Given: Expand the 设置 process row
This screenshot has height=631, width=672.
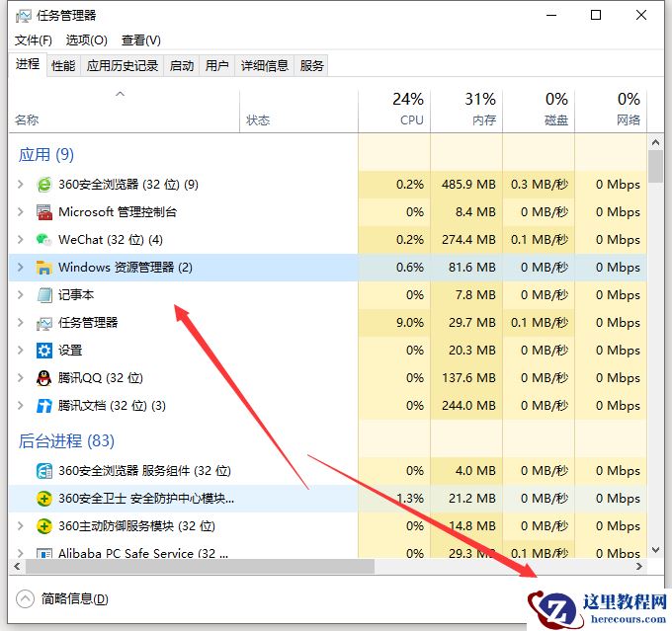Looking at the screenshot, I should point(20,350).
